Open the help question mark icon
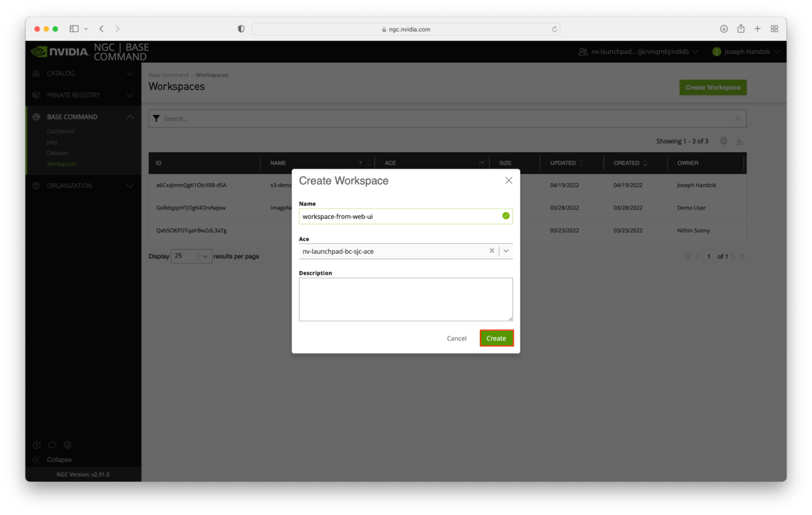This screenshot has height=515, width=812. tap(37, 445)
